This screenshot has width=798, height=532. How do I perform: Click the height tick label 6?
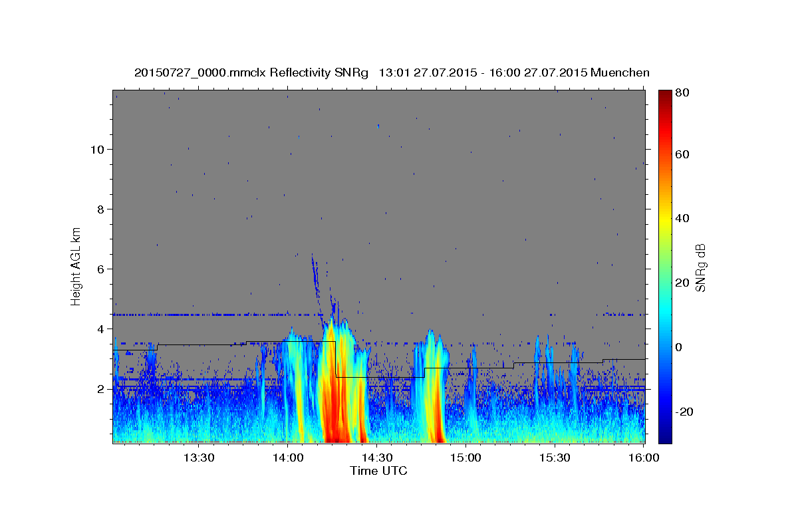(x=100, y=269)
